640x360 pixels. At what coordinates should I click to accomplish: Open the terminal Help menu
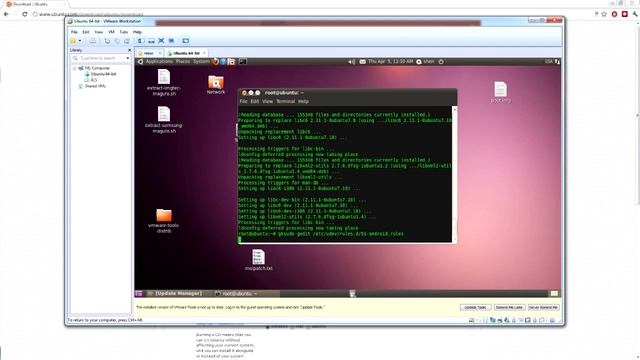click(303, 101)
